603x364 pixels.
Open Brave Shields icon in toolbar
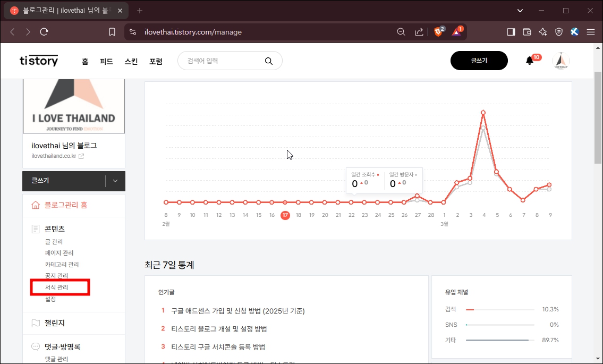tap(558, 31)
